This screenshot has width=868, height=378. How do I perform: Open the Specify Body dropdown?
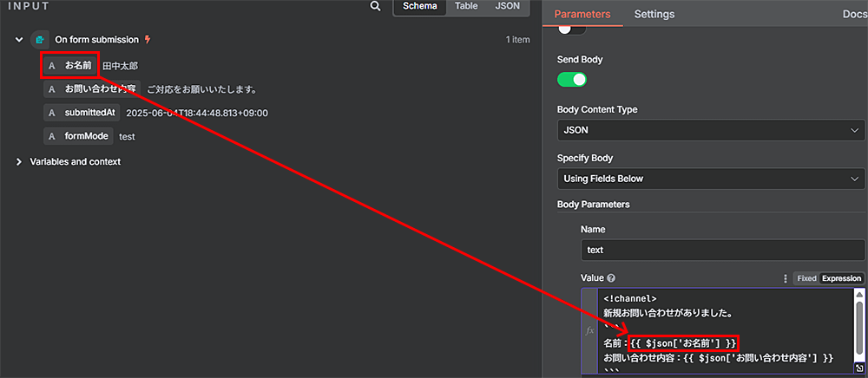[x=710, y=179]
